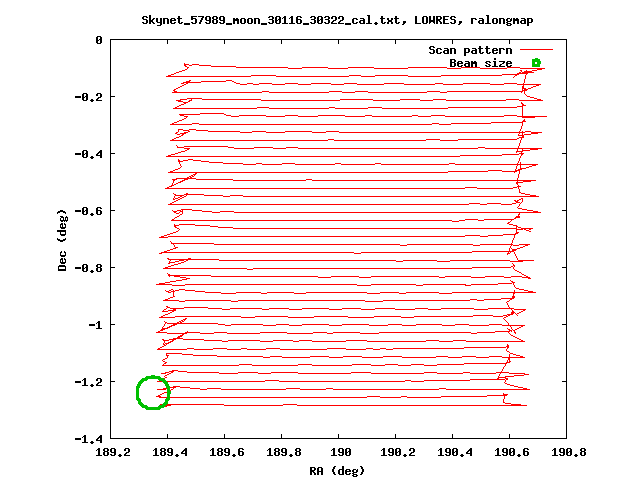Click the green beam size legend marker
Screen dimensions: 640x480
[536, 62]
